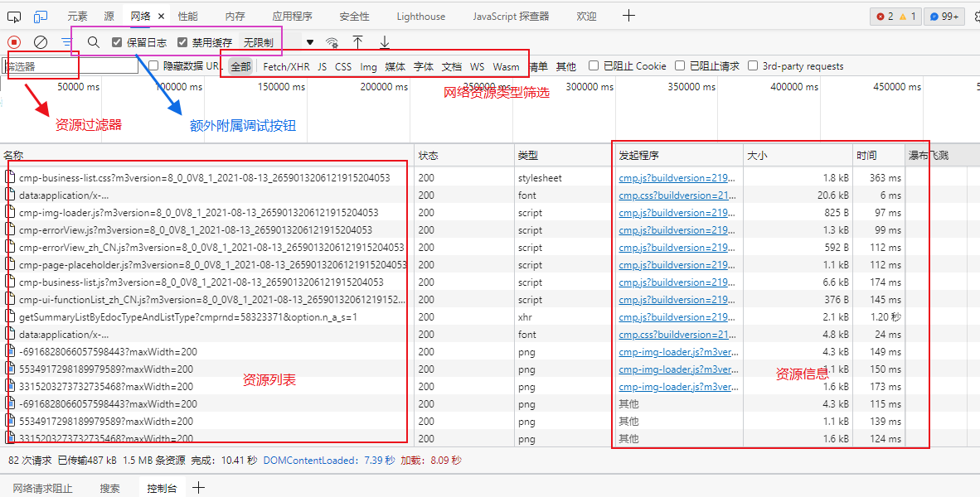Add a new tool tab with plus
Screen dimensions: 980x497
pyautogui.click(x=629, y=16)
